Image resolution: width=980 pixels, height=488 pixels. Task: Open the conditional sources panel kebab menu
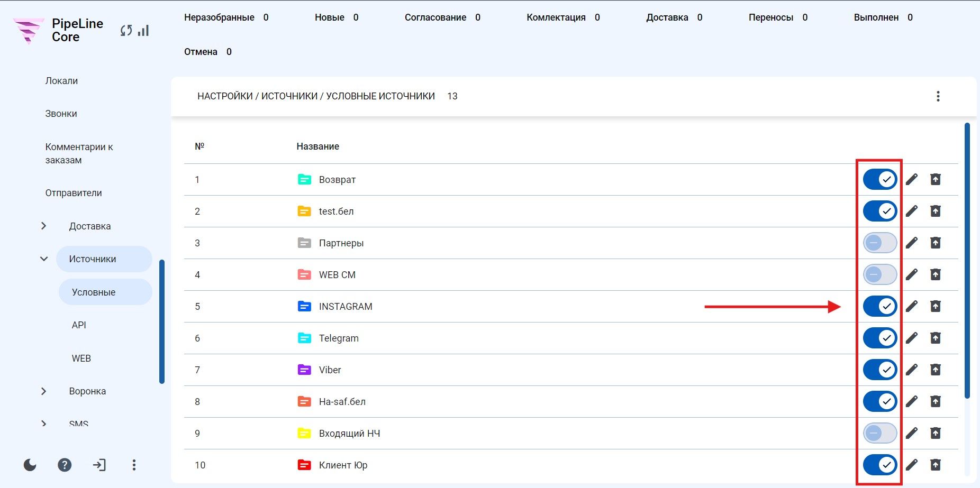pos(938,96)
